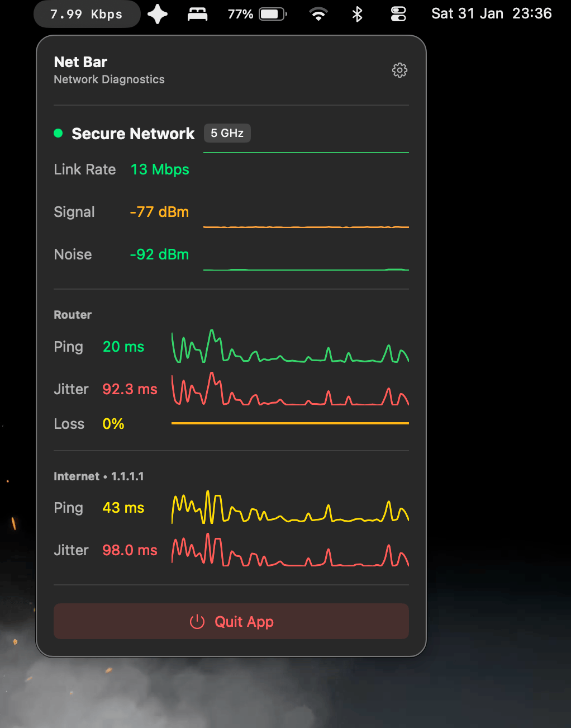This screenshot has height=728, width=571.
Task: Open the date and time menu
Action: point(491,14)
